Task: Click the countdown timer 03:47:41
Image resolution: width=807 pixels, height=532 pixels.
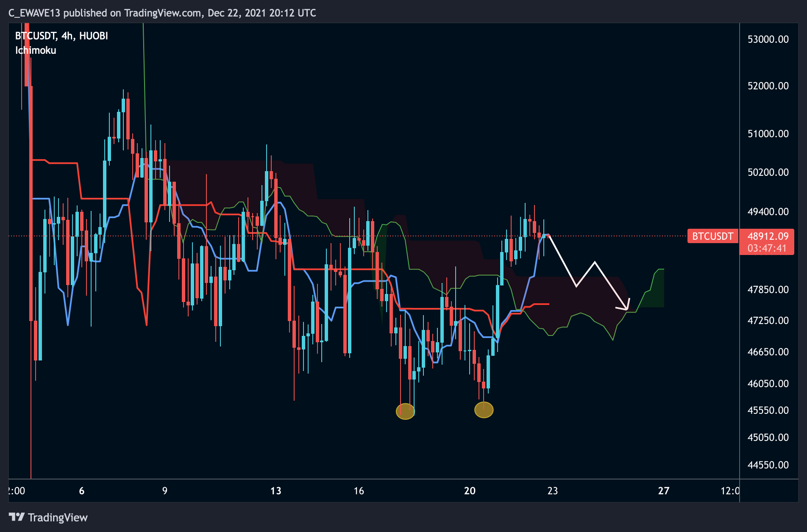Action: (x=767, y=248)
